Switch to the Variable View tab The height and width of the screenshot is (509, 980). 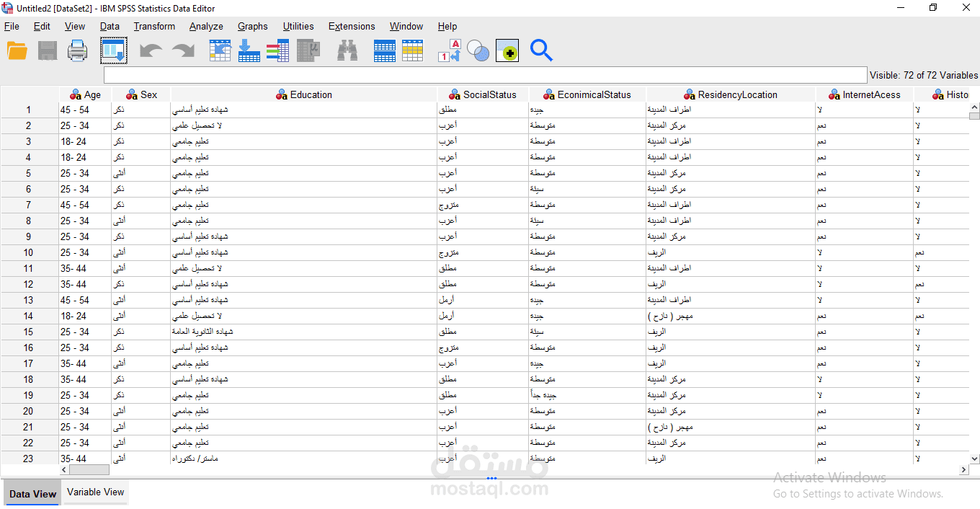point(96,492)
